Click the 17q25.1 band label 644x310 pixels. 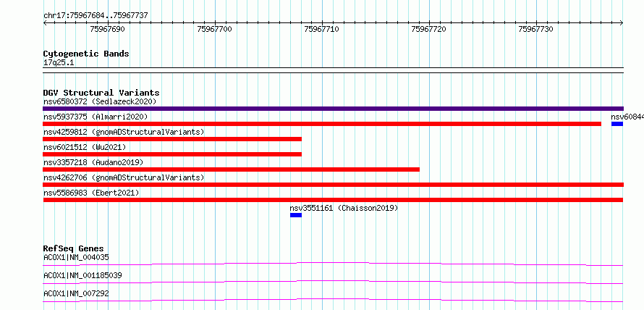pyautogui.click(x=59, y=63)
